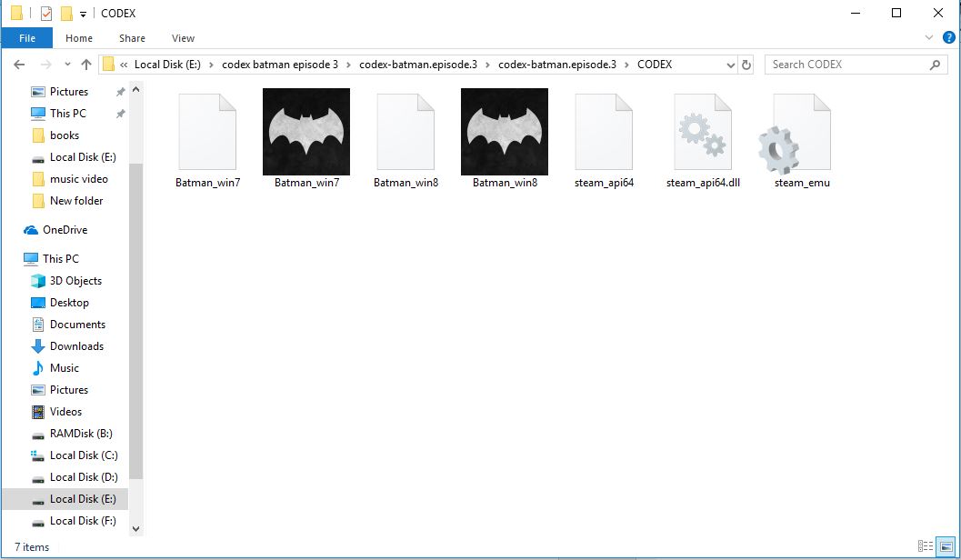961x560 pixels.
Task: Open recent locations dropdown arrow
Action: [x=67, y=65]
